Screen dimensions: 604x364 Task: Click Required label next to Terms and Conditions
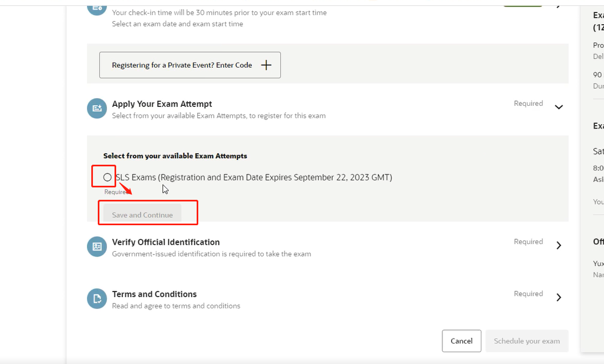pos(528,294)
